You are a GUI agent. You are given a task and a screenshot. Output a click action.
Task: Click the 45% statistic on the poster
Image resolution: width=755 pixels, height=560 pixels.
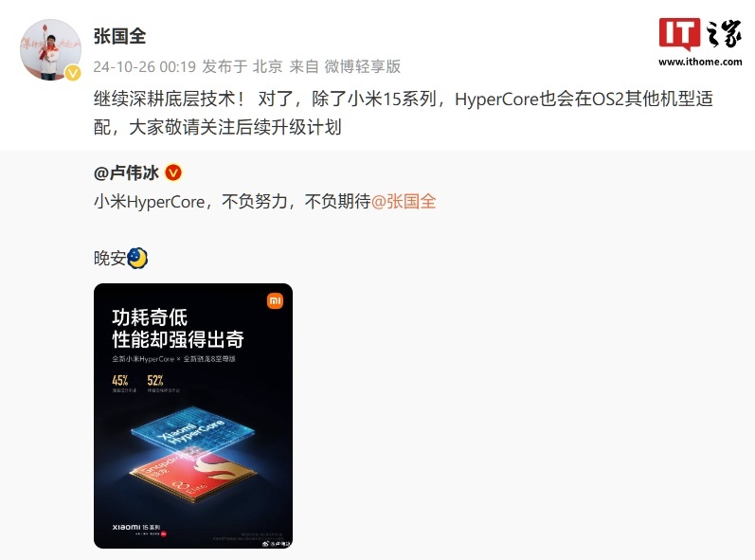pos(120,380)
